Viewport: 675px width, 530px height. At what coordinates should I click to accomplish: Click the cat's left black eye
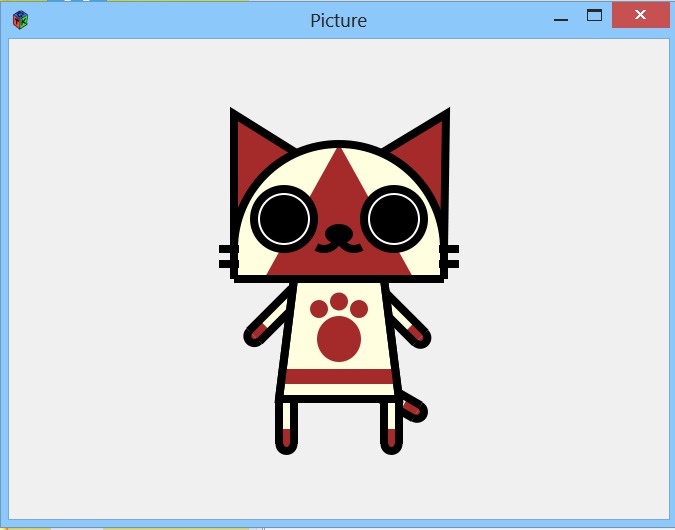284,217
